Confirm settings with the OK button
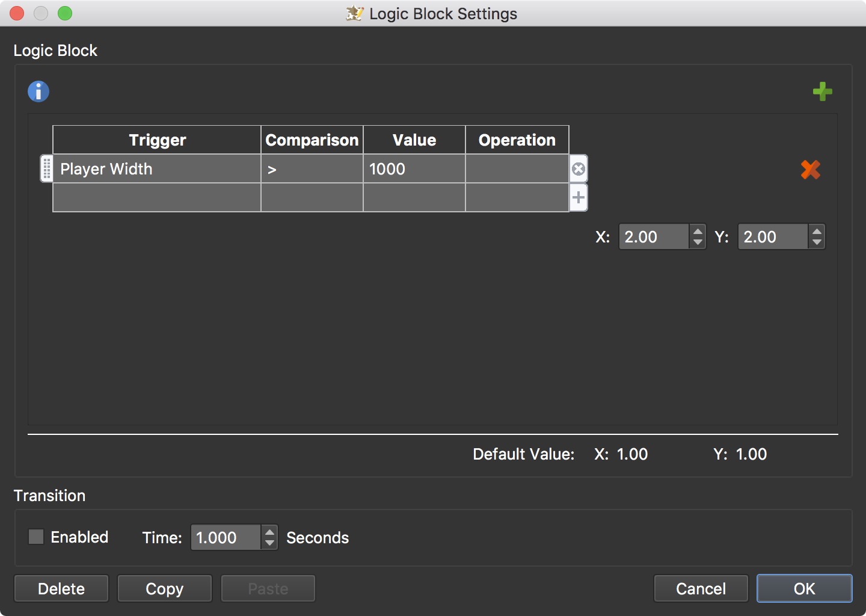 804,588
